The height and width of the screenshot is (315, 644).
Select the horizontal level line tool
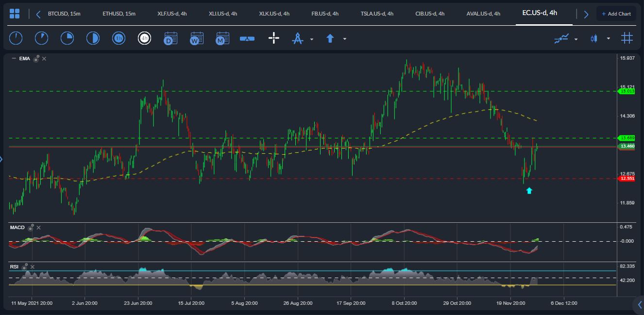pyautogui.click(x=247, y=38)
